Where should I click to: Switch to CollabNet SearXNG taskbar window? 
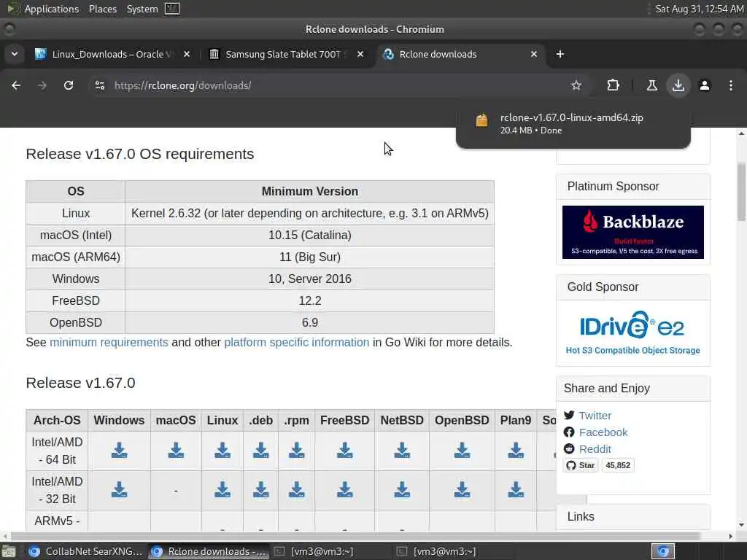[86, 551]
